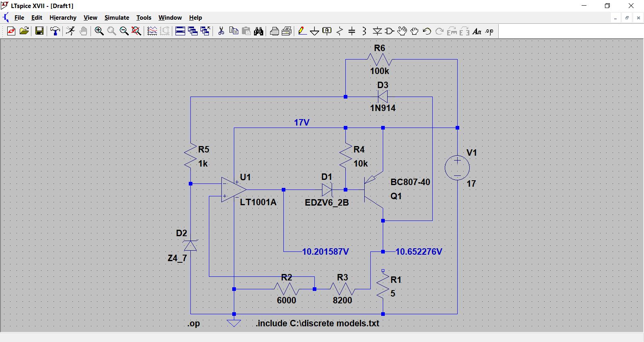Click the 8200 value of resistor R3
The width and height of the screenshot is (644, 342).
(343, 300)
